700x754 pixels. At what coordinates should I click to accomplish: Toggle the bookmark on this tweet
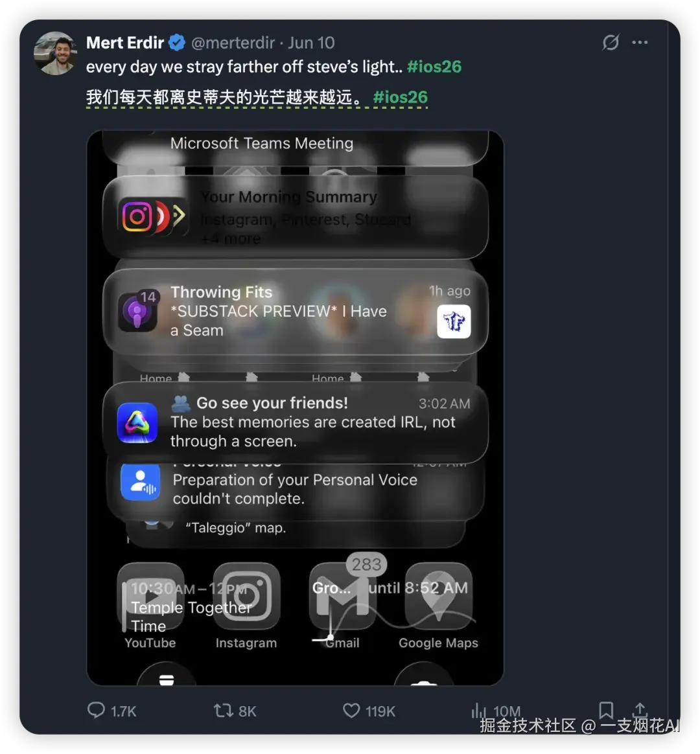click(x=607, y=710)
